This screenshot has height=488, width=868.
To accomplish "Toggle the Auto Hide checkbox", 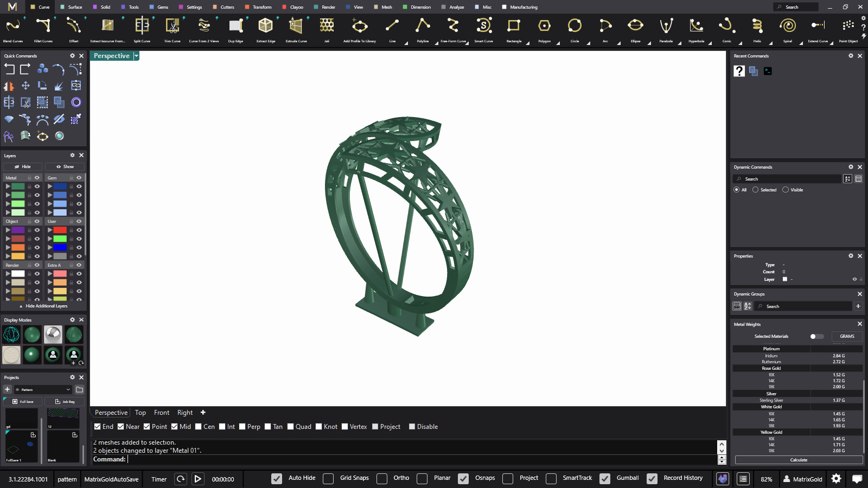I will [277, 478].
